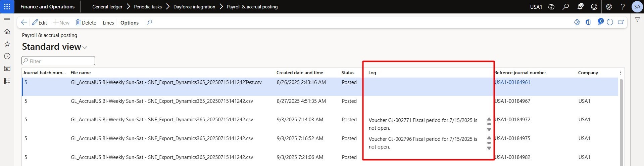The height and width of the screenshot is (166, 644).
Task: Click into the Filter input field
Action: (x=58, y=61)
